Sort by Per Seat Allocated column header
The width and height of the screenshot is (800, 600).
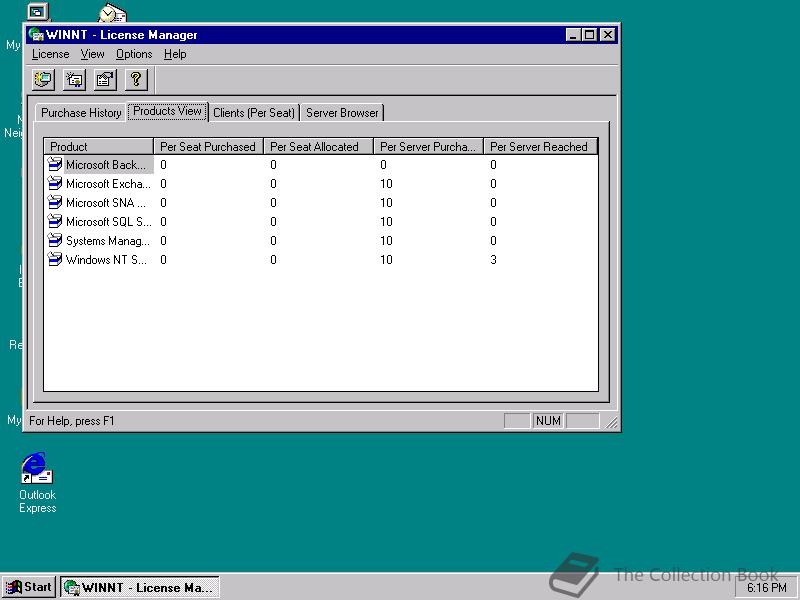[x=318, y=146]
